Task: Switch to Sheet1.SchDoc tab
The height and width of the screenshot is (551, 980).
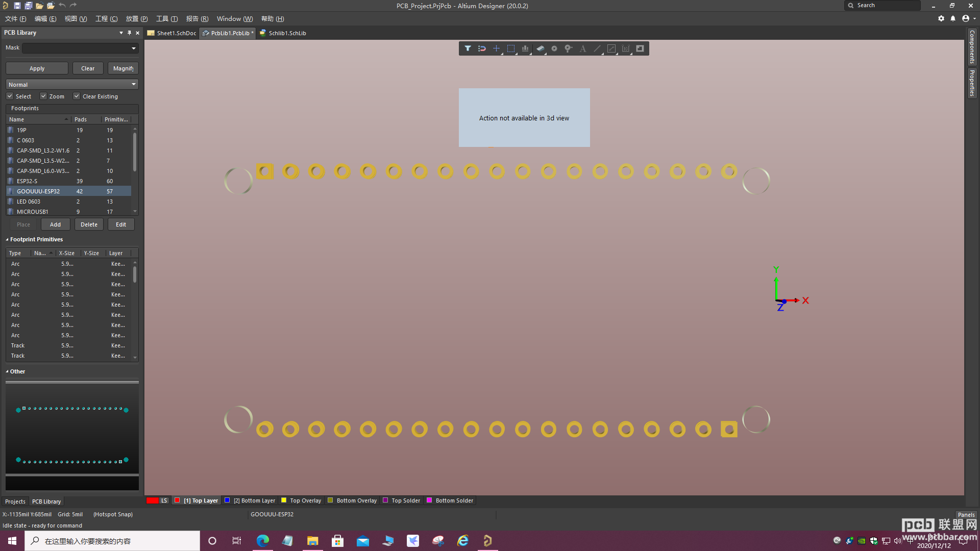Action: 172,33
